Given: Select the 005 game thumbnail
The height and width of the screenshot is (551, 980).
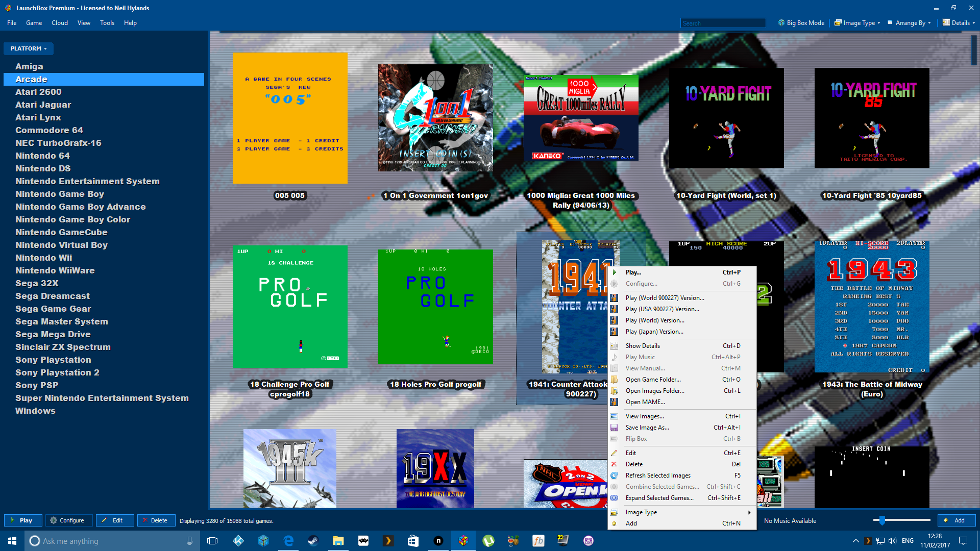Looking at the screenshot, I should click(x=290, y=118).
